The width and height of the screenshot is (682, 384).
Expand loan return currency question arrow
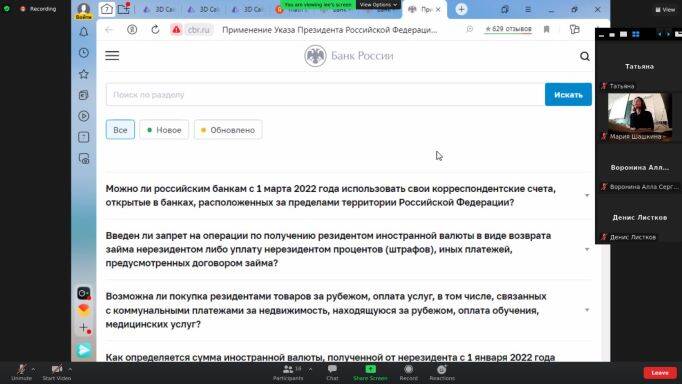(587, 250)
